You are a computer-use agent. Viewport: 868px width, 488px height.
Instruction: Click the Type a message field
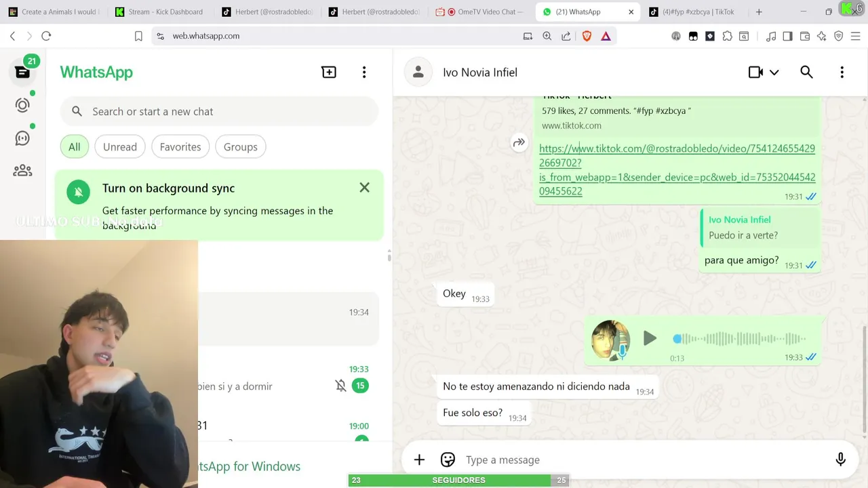point(644,460)
